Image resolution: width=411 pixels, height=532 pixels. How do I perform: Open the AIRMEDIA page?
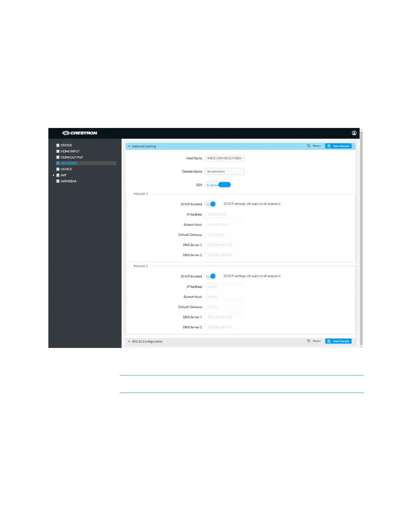(x=68, y=181)
